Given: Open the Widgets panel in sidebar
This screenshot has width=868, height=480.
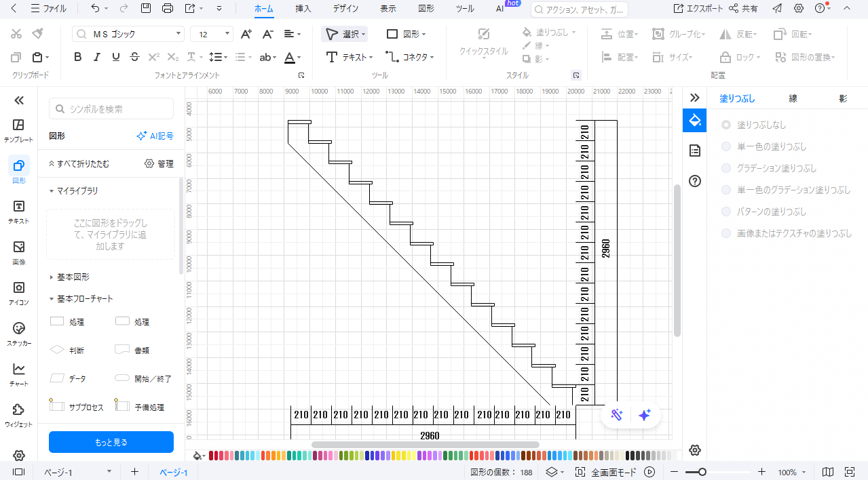Looking at the screenshot, I should click(x=19, y=414).
